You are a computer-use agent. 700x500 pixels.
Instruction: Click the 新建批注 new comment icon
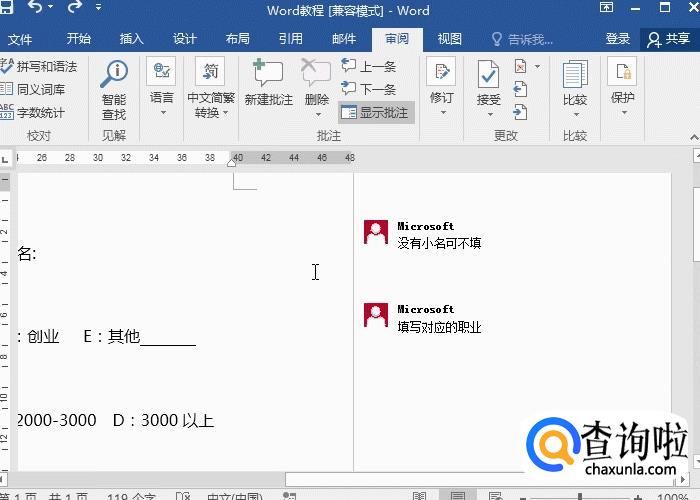(x=268, y=73)
